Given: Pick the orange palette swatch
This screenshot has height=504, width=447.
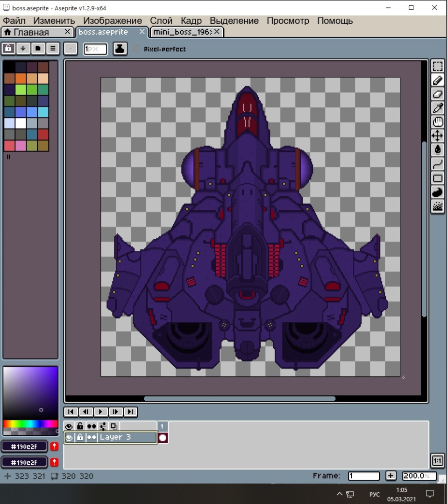Looking at the screenshot, I should coord(21,78).
